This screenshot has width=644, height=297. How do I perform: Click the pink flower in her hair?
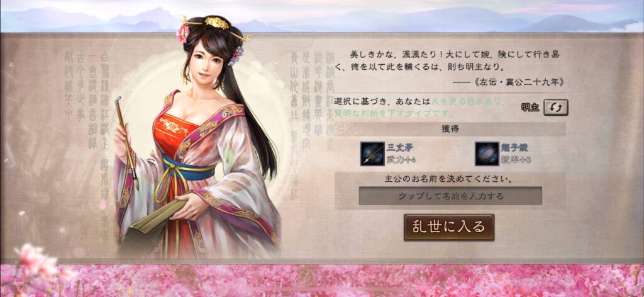(182, 33)
